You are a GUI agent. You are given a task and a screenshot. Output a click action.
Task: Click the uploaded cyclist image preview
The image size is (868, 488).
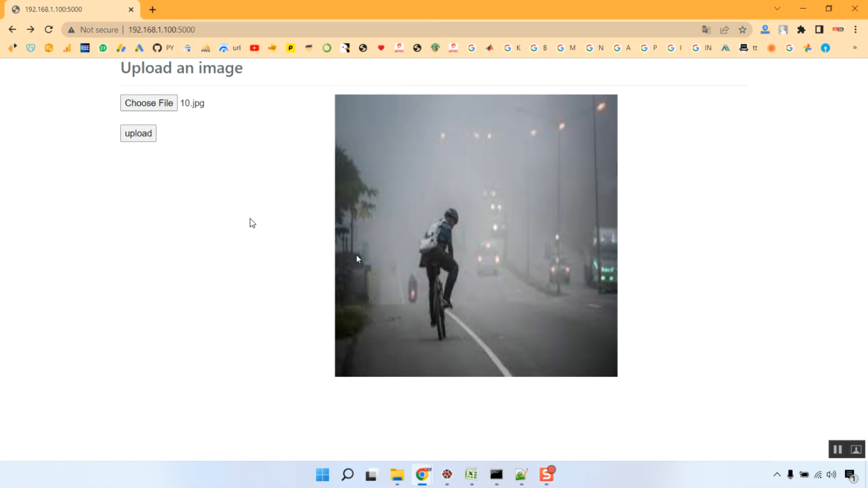[476, 235]
